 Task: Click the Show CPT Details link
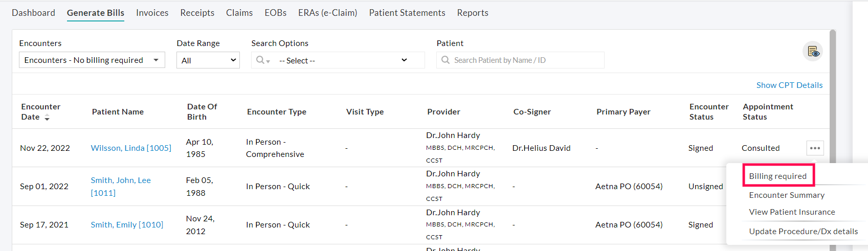(x=789, y=85)
